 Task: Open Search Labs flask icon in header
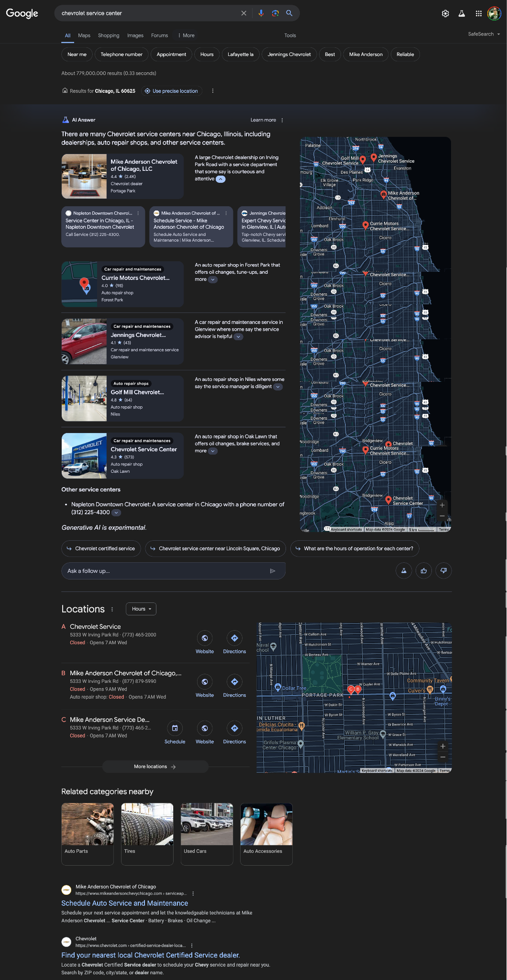(x=462, y=14)
